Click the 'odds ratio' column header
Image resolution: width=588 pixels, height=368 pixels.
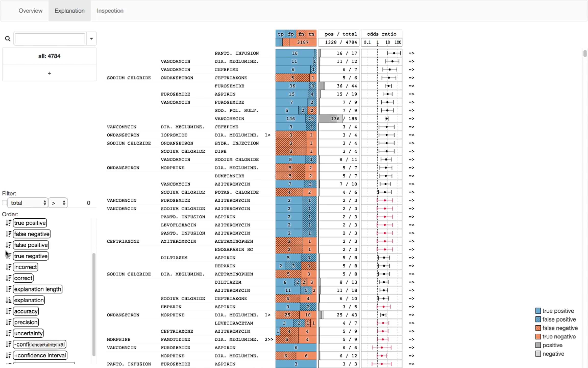(382, 34)
